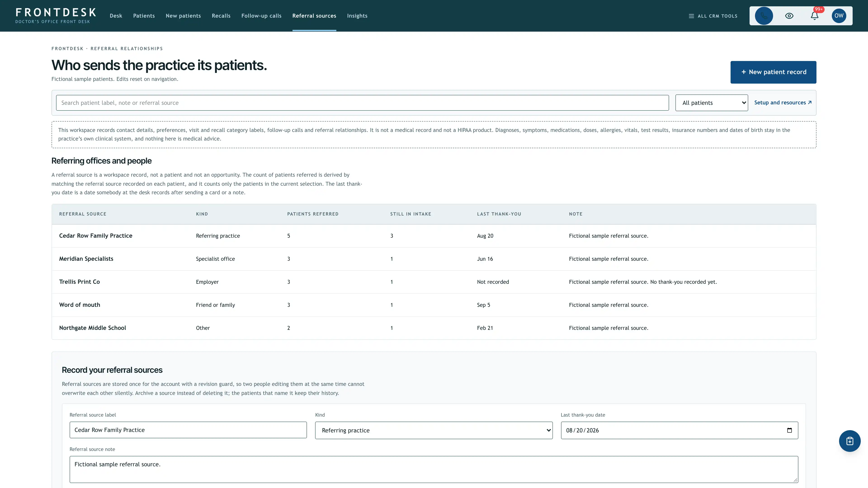Click the Friend or family kind cell
Screen dimensions: 868x488
coord(215,305)
